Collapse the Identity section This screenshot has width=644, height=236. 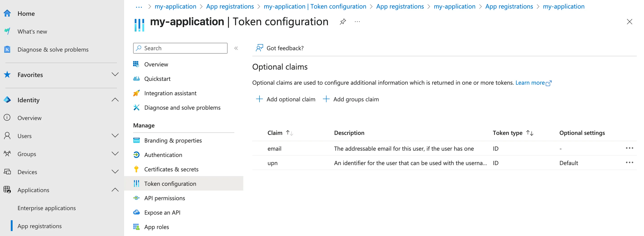(115, 100)
